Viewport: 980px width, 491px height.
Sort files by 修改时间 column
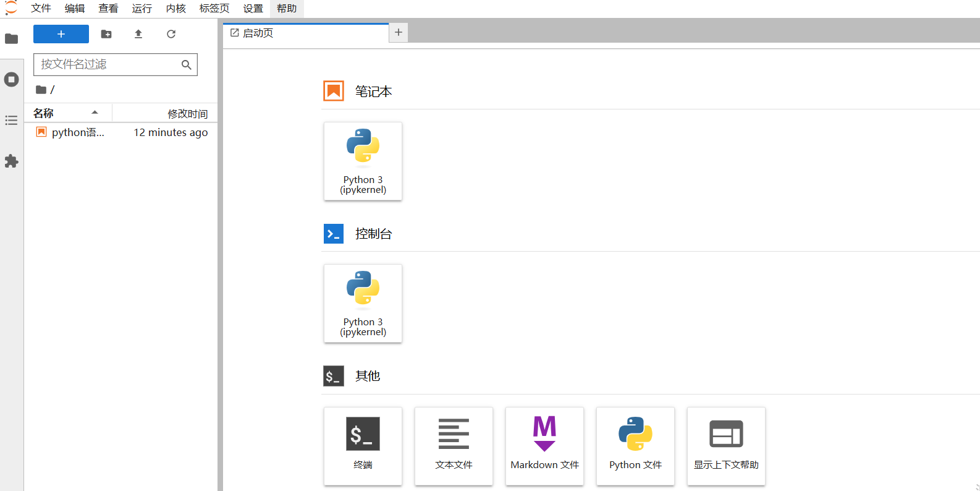165,113
